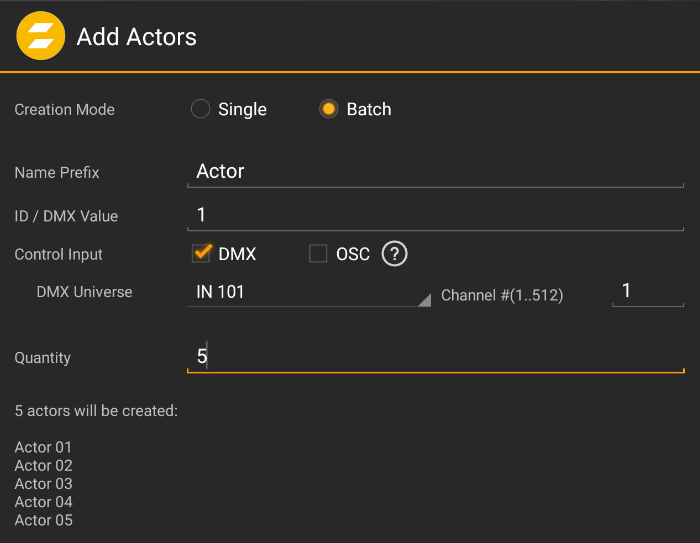
Task: Select the Batch creation mode radio button
Action: [329, 109]
